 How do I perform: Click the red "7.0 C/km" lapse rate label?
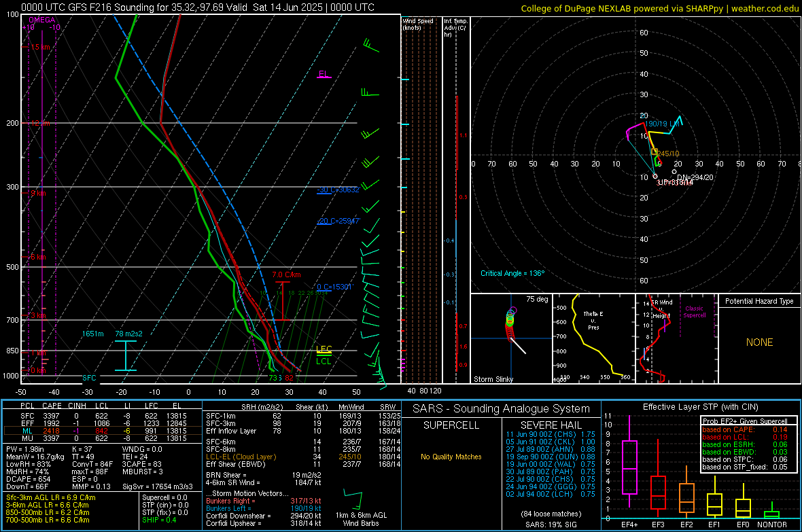[286, 274]
